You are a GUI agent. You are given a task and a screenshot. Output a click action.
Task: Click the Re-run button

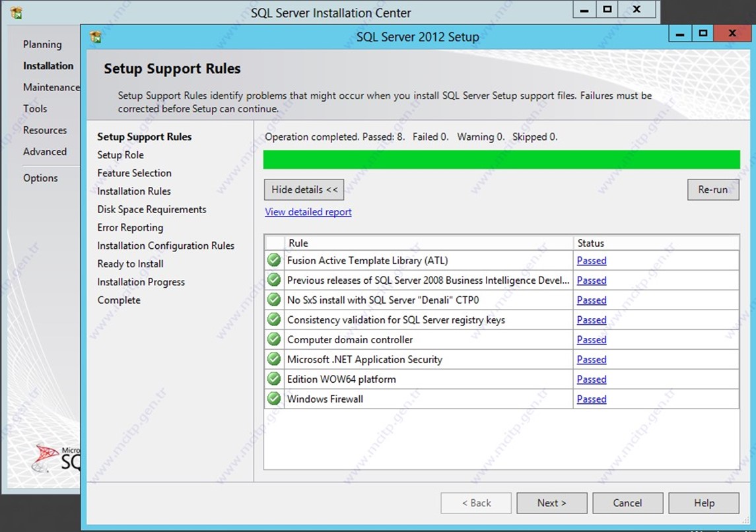tap(713, 189)
